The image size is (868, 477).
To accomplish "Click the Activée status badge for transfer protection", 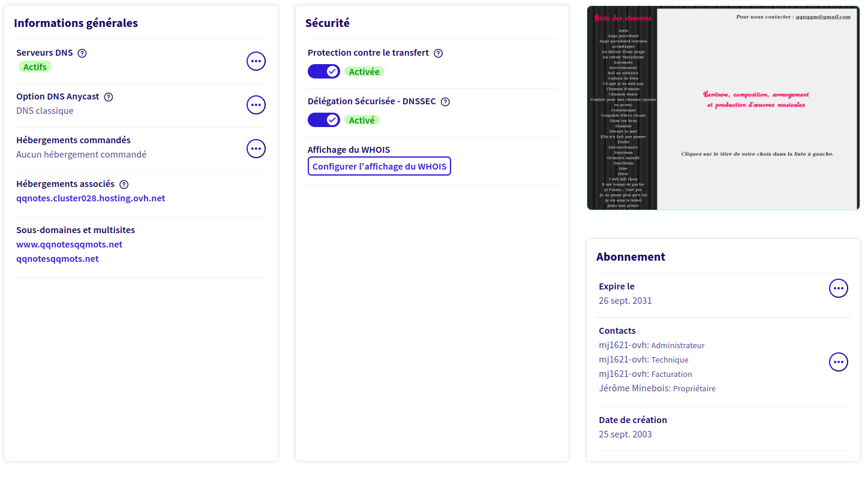I will pyautogui.click(x=364, y=72).
